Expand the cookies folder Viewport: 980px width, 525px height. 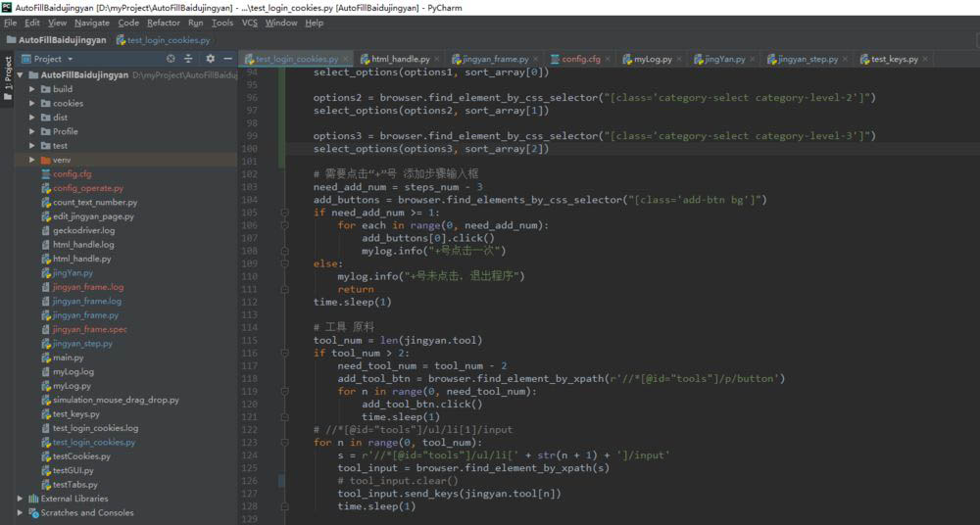(x=32, y=103)
